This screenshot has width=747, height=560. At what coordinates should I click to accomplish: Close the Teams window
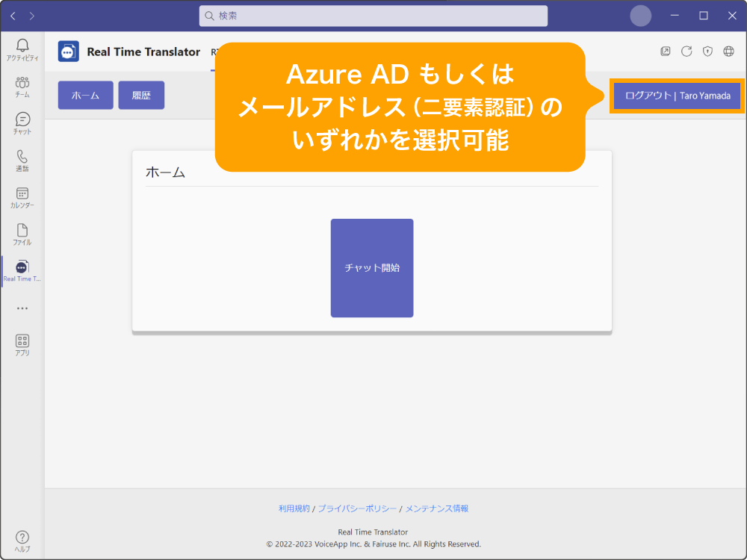pos(733,16)
